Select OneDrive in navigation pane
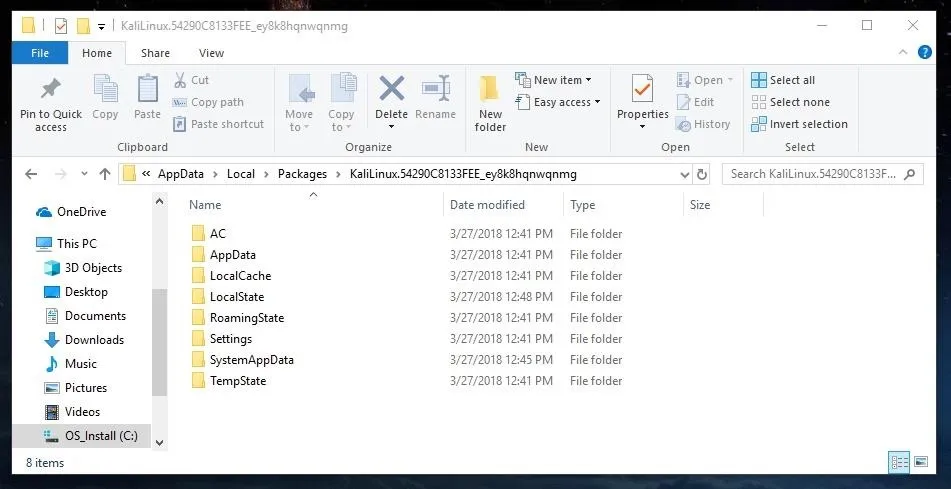Screen dimensions: 951x489 click(x=70, y=212)
